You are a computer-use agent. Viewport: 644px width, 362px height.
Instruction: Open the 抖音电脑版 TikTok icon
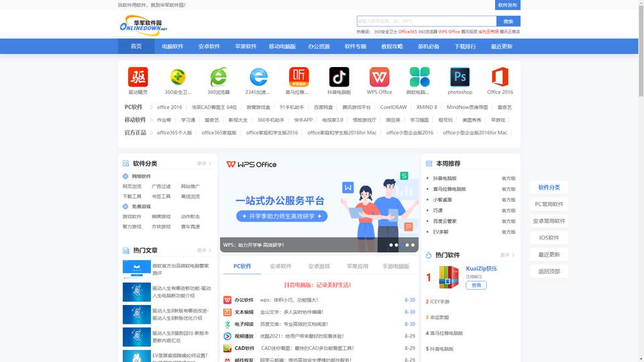click(x=339, y=76)
